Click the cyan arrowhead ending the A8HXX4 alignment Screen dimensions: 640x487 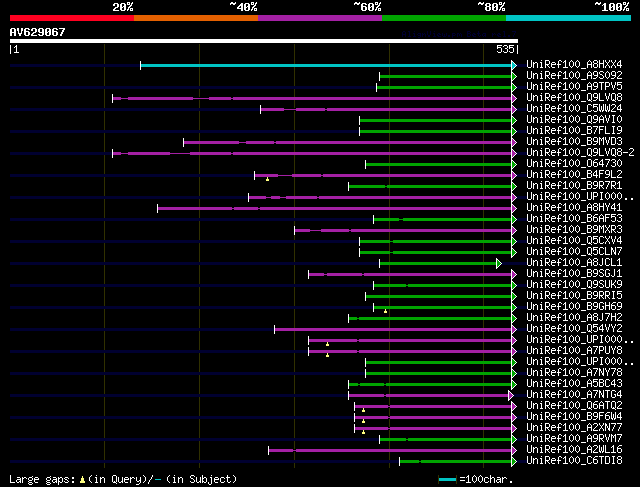pos(514,65)
